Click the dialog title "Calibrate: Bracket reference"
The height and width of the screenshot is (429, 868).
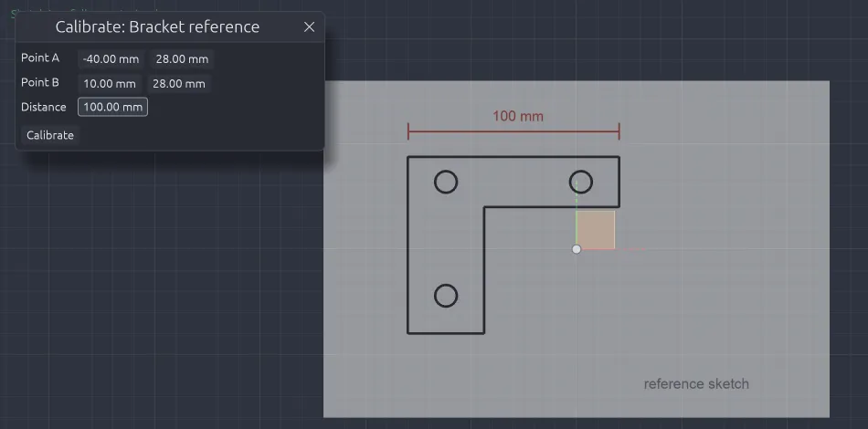tap(157, 26)
